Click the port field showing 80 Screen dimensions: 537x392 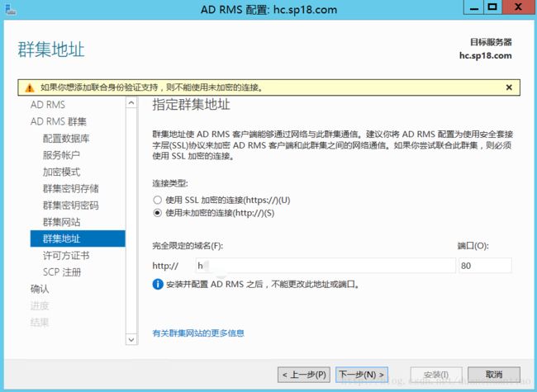[485, 266]
